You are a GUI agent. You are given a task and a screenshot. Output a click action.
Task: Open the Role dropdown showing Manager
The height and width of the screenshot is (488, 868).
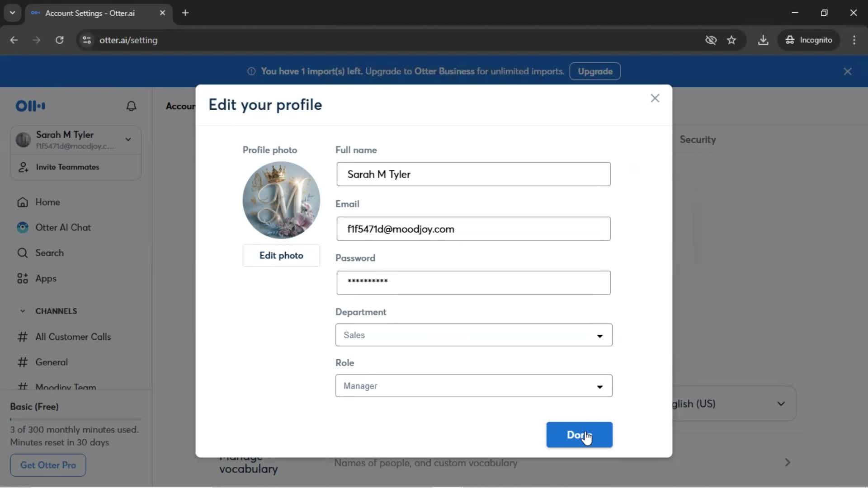tap(474, 386)
